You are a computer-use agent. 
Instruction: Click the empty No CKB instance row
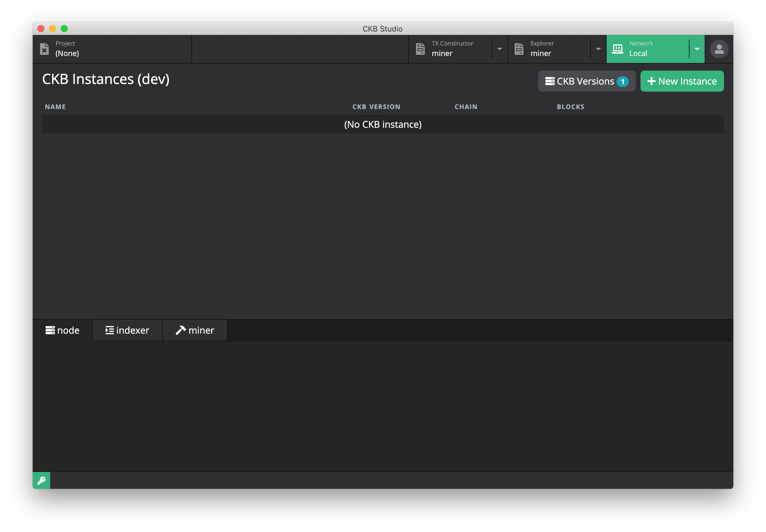pos(383,124)
